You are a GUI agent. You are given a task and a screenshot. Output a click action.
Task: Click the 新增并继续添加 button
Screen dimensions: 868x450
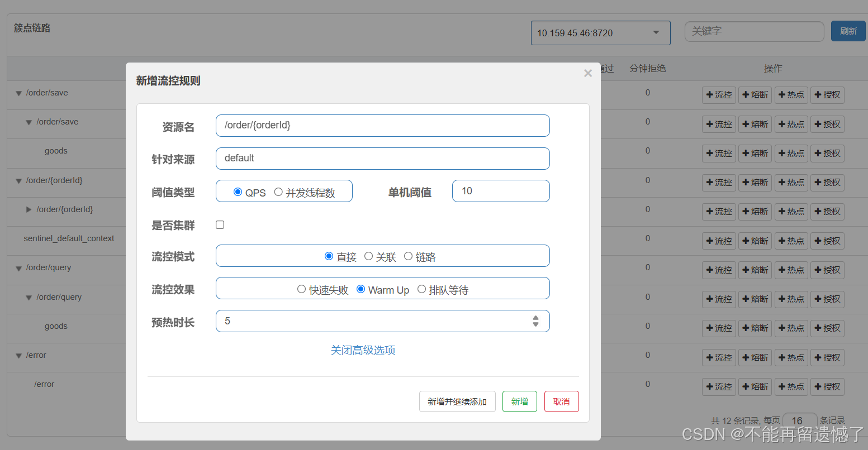pyautogui.click(x=457, y=401)
